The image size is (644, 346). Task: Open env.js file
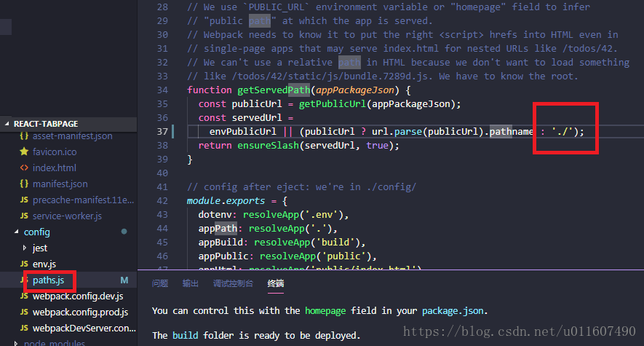tap(44, 264)
